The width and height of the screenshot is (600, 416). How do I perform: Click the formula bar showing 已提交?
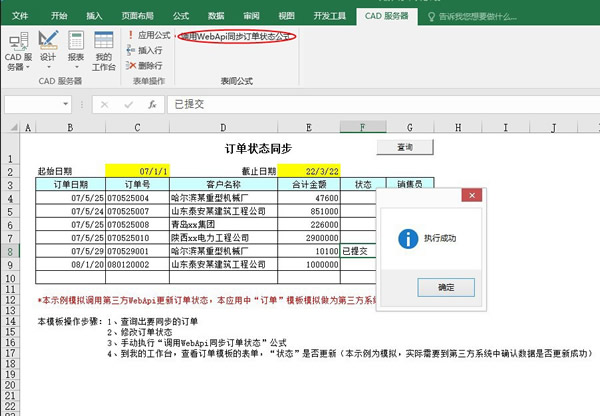380,104
